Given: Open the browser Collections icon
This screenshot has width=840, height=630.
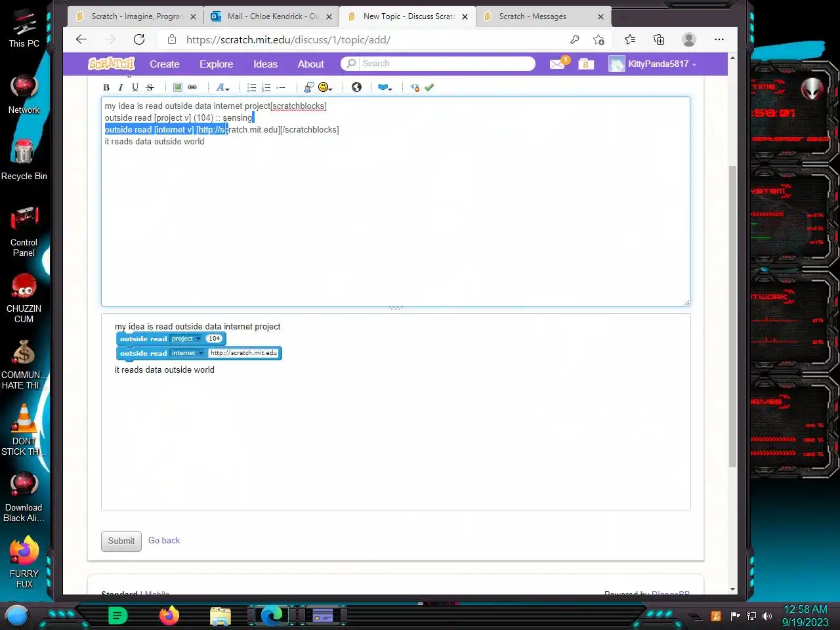Looking at the screenshot, I should tap(659, 39).
